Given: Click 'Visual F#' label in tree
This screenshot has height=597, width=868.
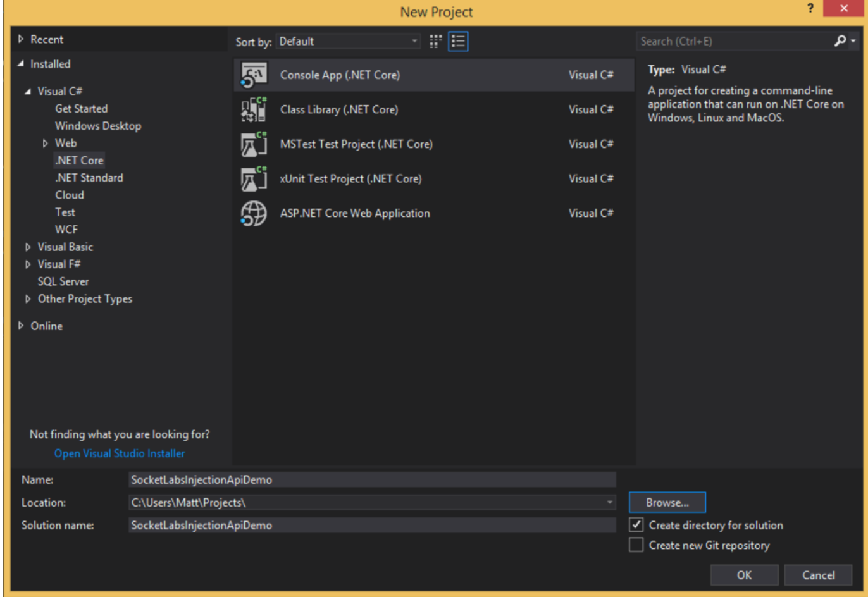Looking at the screenshot, I should pos(59,264).
